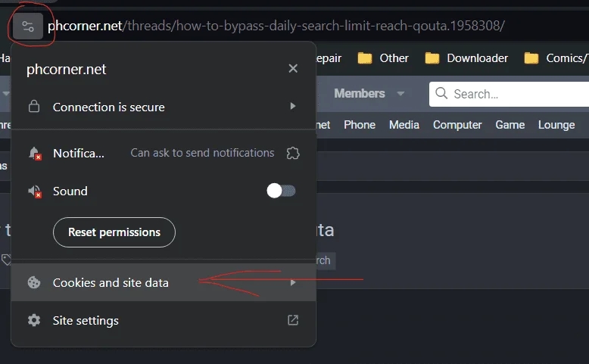Open Connection is secure entry

[x=164, y=107]
